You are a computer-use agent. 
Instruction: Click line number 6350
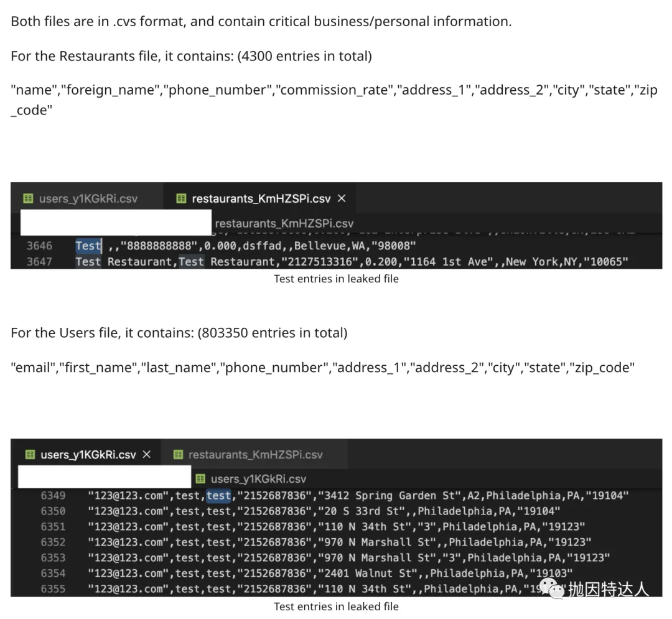tap(53, 511)
